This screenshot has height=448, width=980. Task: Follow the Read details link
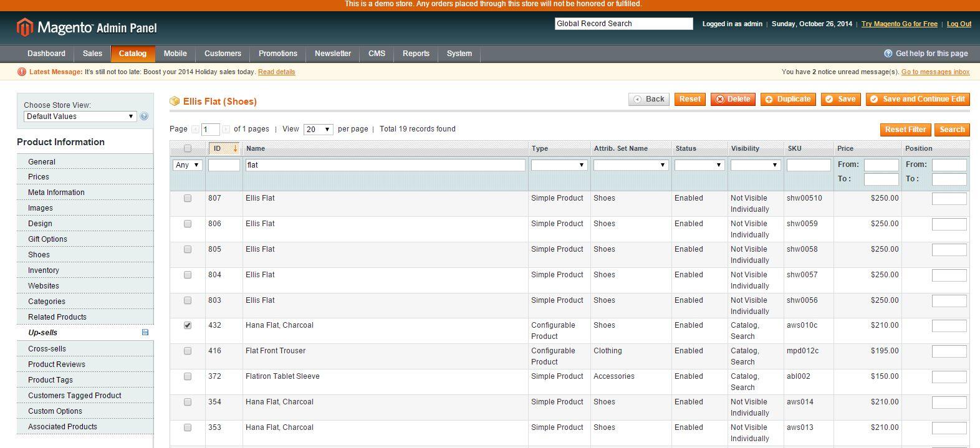(x=277, y=72)
